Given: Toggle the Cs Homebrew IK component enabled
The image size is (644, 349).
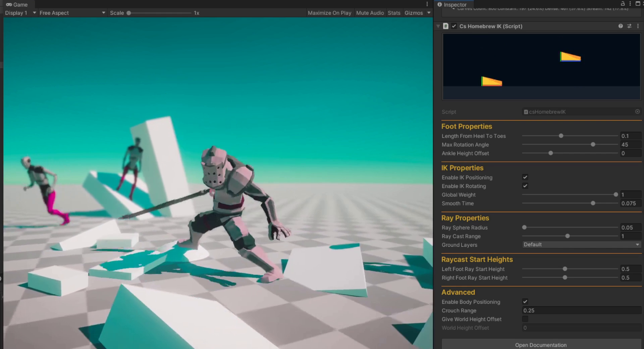Looking at the screenshot, I should coord(454,26).
